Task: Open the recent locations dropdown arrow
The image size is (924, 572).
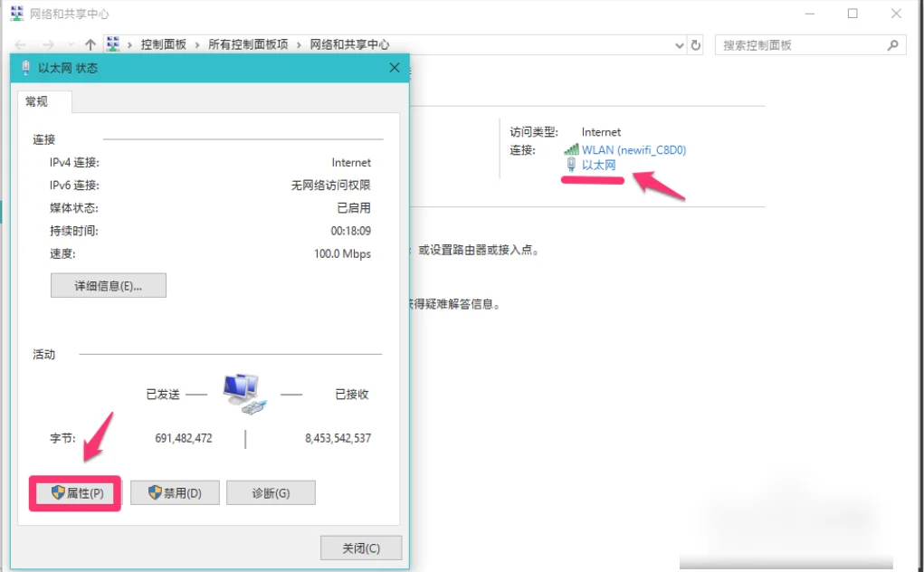Action: click(x=69, y=44)
